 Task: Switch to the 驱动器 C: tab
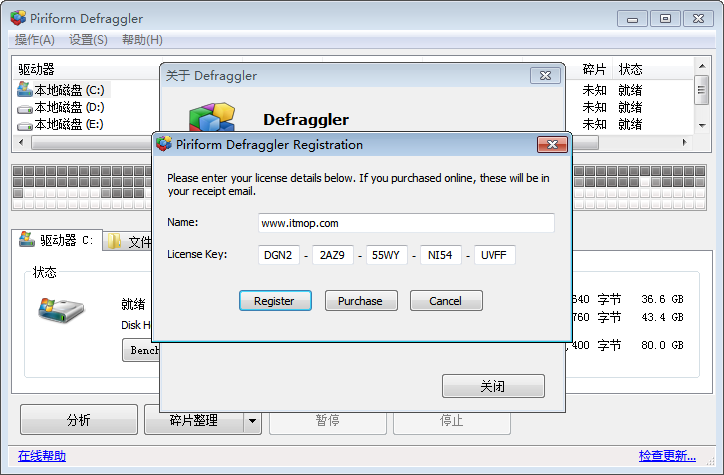point(56,240)
